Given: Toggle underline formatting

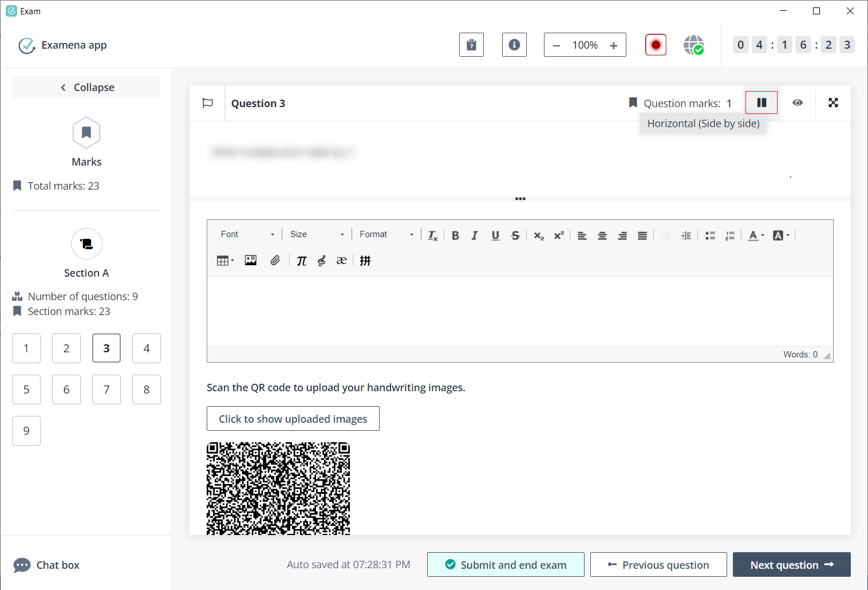Looking at the screenshot, I should [495, 235].
